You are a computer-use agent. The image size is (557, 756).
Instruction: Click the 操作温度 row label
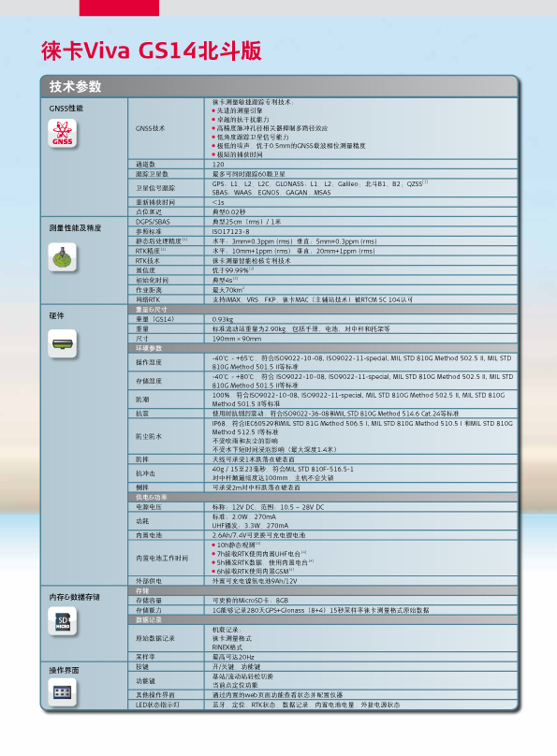click(149, 363)
